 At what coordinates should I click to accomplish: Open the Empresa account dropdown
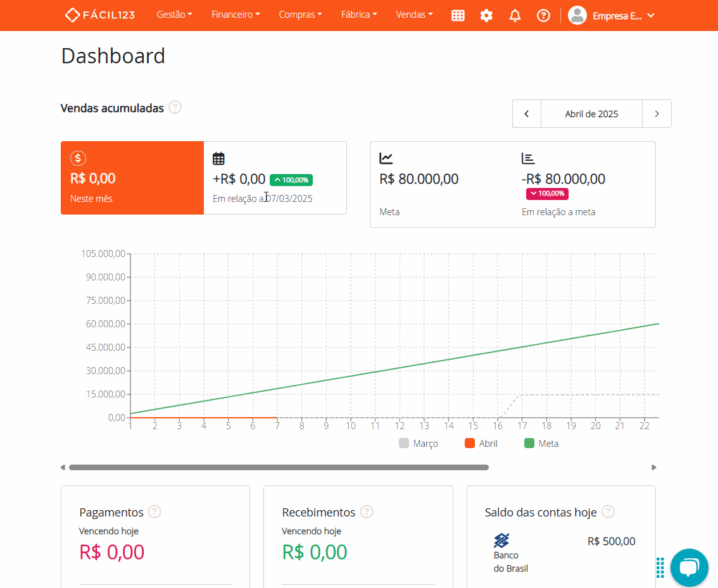[x=612, y=16]
